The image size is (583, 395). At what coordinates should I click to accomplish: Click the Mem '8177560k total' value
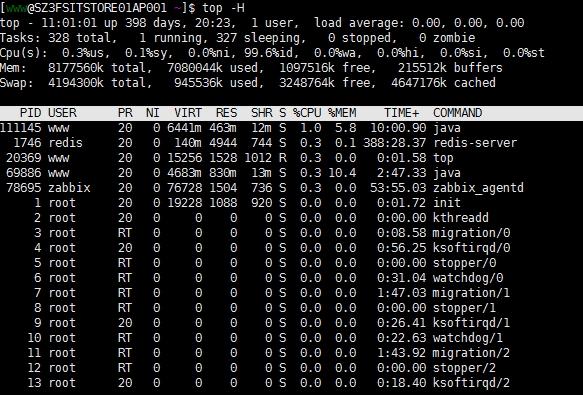[97, 68]
